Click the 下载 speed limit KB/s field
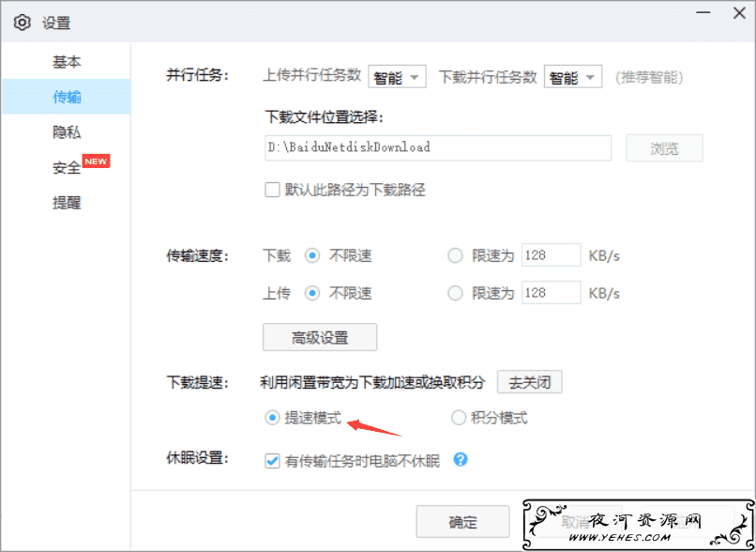 pyautogui.click(x=552, y=255)
